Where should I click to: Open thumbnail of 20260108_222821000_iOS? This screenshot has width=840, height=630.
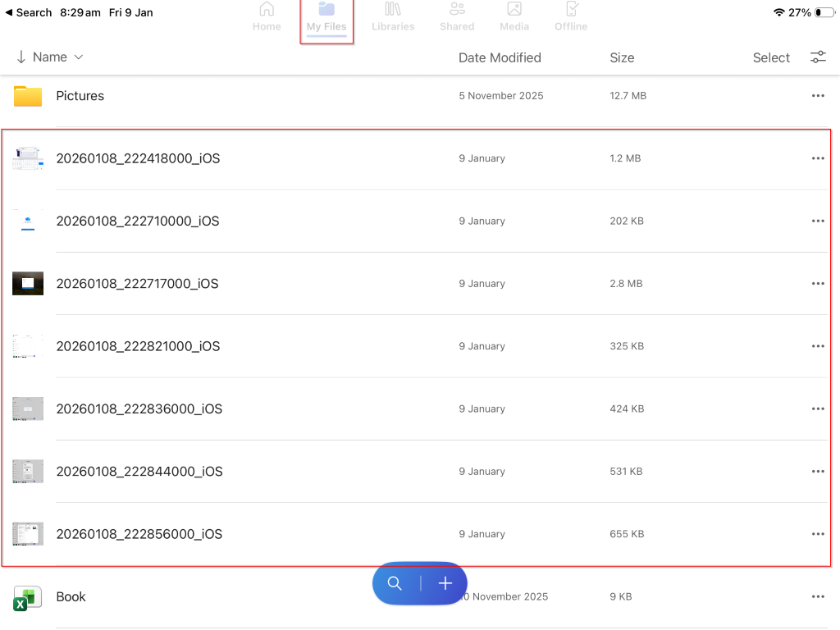tap(28, 346)
